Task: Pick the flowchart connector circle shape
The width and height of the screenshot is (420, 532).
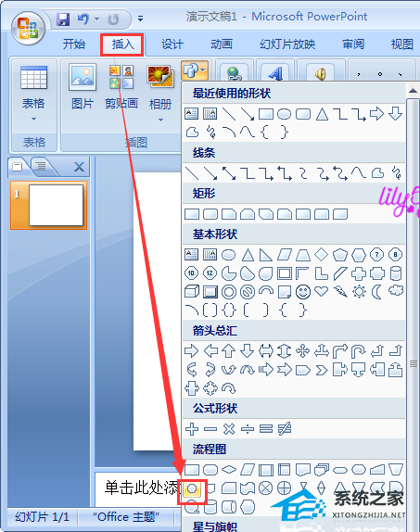Action: [192, 488]
